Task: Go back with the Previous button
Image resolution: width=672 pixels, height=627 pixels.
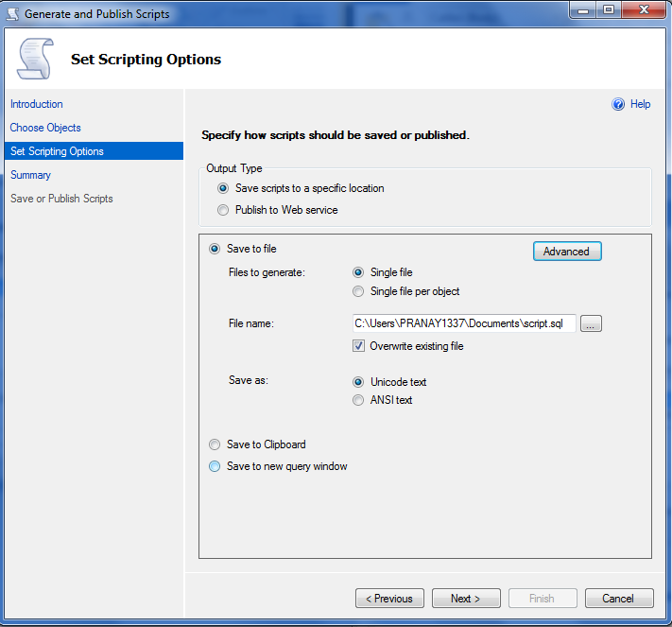Action: tap(389, 599)
